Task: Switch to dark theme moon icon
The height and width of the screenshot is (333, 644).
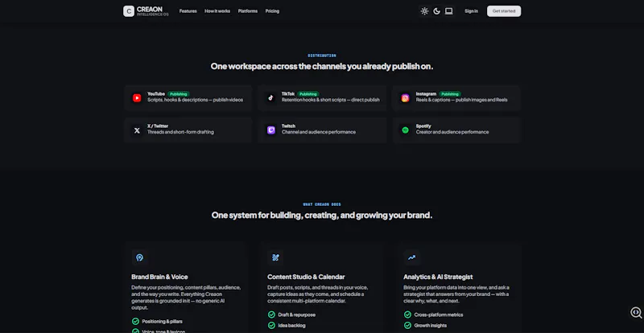Action: (436, 11)
